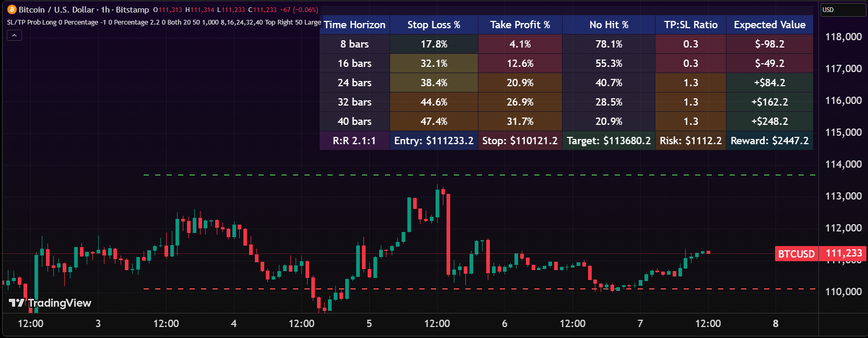Select the green dashed target line
The width and height of the screenshot is (868, 338).
pyautogui.click(x=479, y=175)
